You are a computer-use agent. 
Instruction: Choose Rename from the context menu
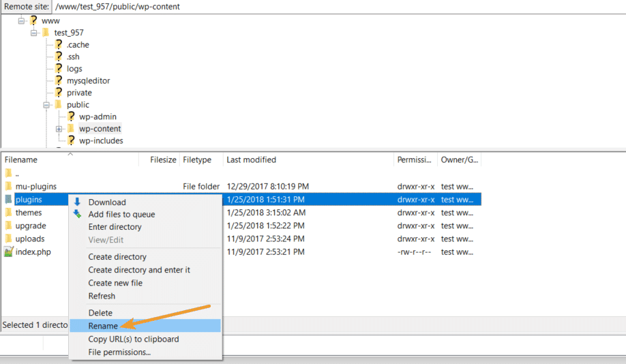(103, 326)
